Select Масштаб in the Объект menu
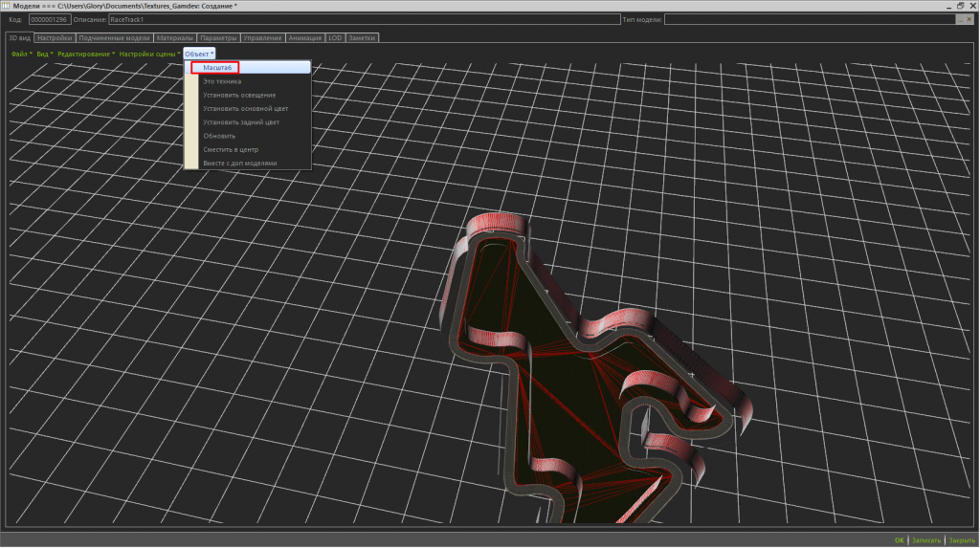980x548 pixels. click(x=220, y=68)
